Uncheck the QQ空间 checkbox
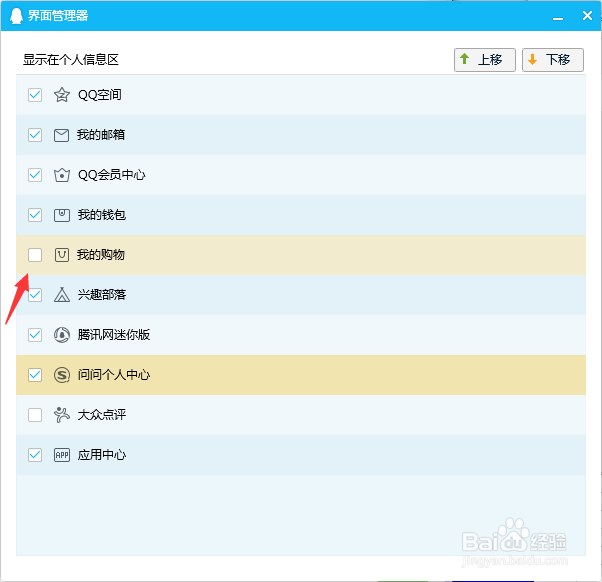This screenshot has height=582, width=602. [35, 95]
